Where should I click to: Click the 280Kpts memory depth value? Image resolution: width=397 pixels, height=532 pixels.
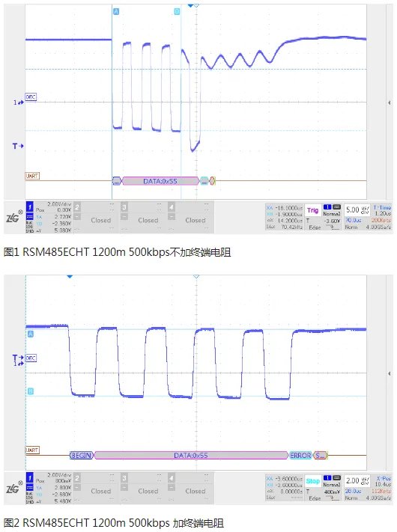381,220
